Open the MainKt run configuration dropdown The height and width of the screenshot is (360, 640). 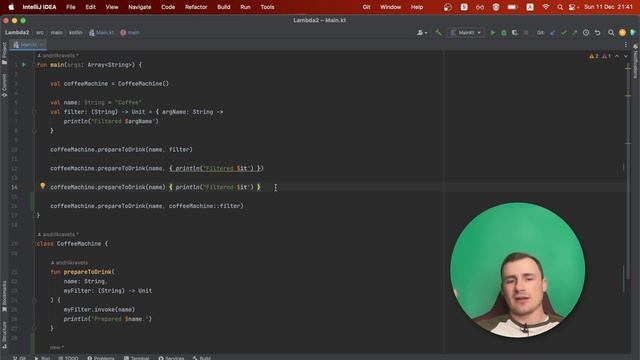tap(466, 33)
